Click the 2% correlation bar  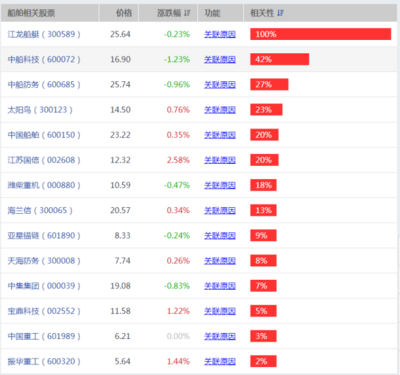pyautogui.click(x=263, y=361)
